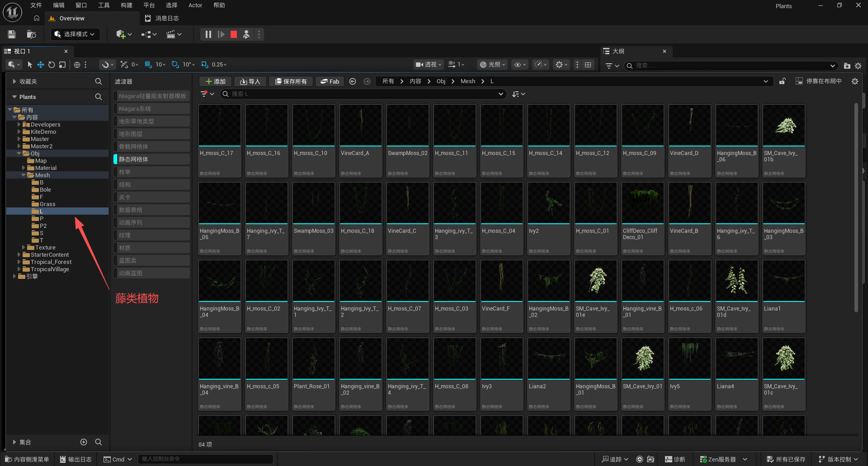Open content browser settings gear

(854, 81)
